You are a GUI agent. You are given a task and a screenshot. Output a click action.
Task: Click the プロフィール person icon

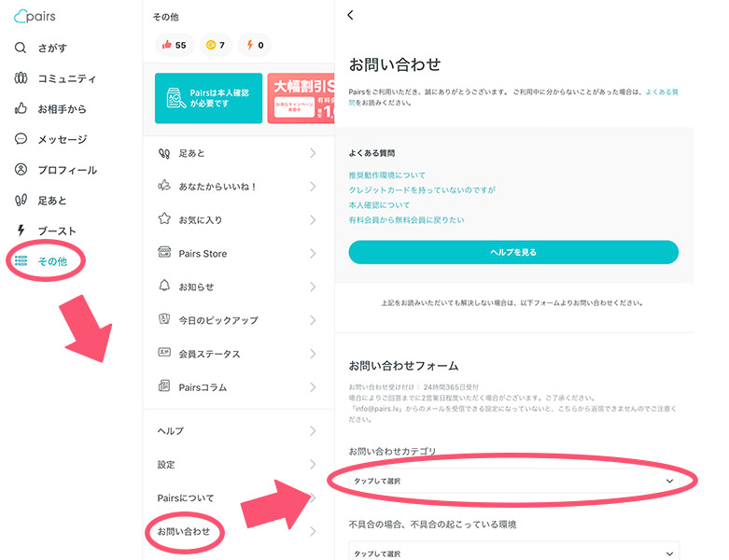point(21,170)
